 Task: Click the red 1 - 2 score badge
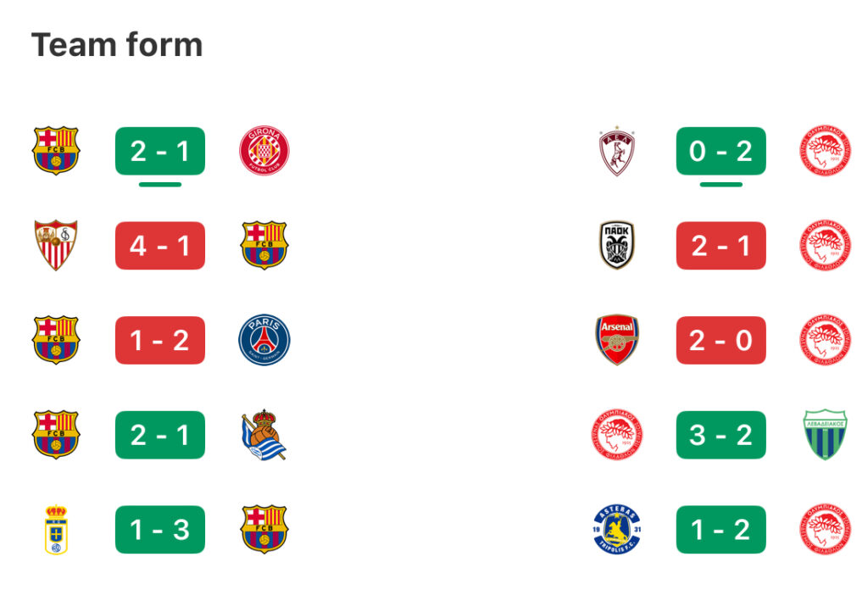click(x=160, y=341)
